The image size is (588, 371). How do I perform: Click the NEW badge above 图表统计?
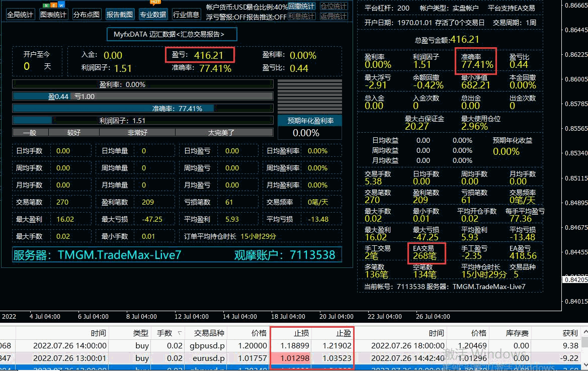coord(53,5)
